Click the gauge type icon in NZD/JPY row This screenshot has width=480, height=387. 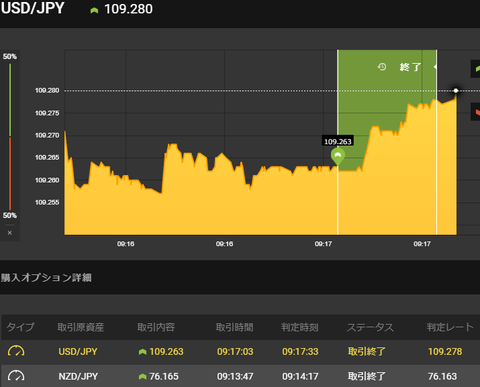click(x=16, y=376)
